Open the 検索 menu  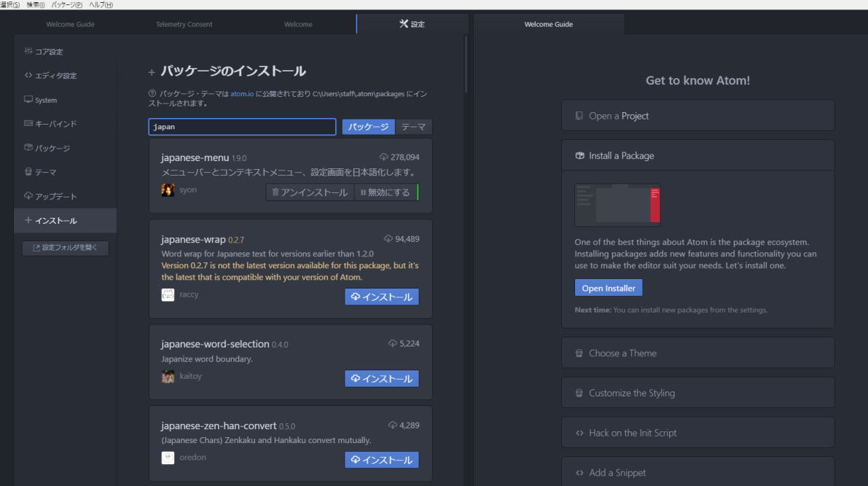coord(36,4)
